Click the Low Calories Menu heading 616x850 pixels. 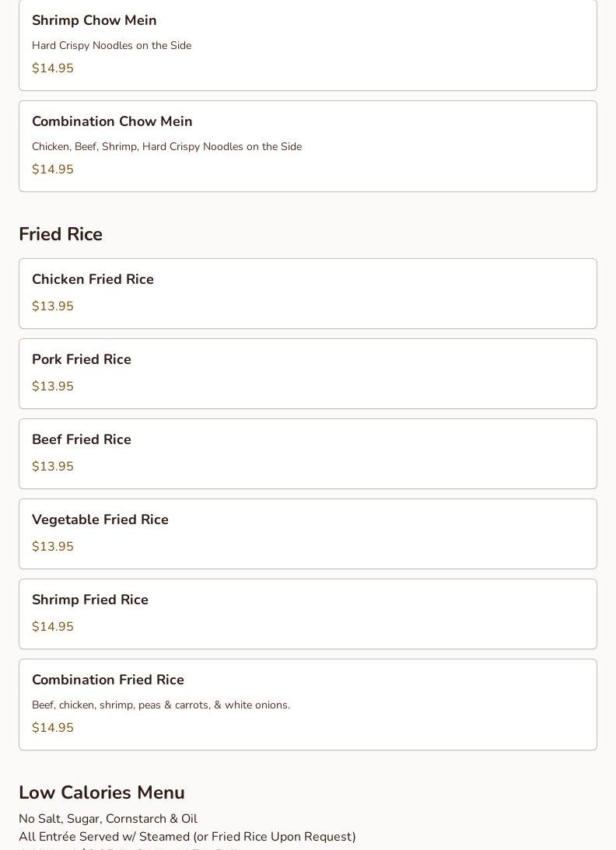pos(102,792)
